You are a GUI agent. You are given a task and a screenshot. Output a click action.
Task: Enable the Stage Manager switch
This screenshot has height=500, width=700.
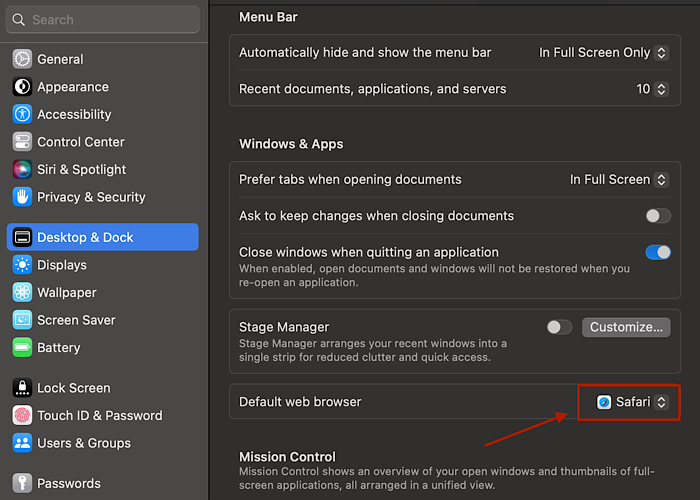point(559,327)
